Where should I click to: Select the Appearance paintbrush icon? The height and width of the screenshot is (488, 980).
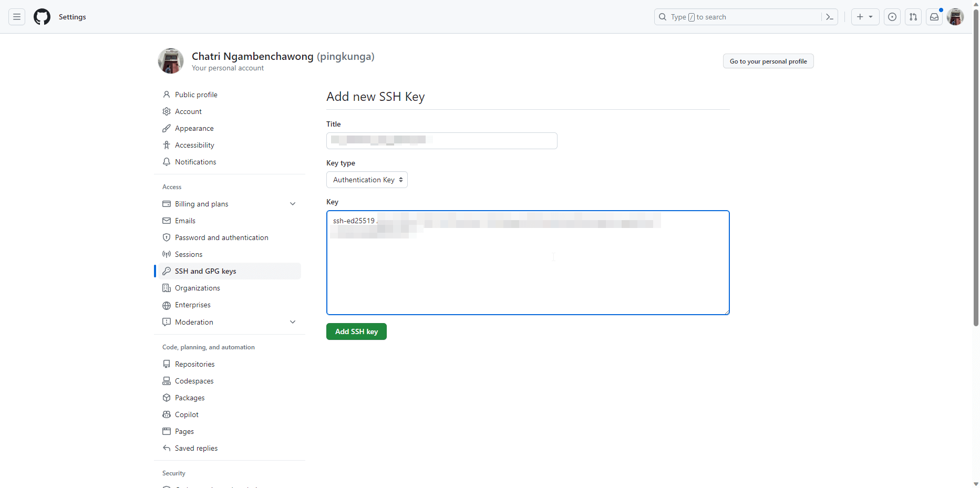coord(167,128)
